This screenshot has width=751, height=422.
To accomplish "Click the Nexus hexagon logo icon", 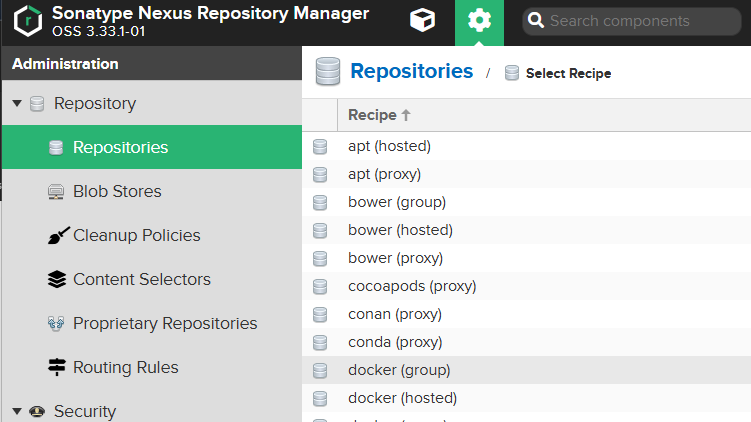I will pyautogui.click(x=28, y=21).
